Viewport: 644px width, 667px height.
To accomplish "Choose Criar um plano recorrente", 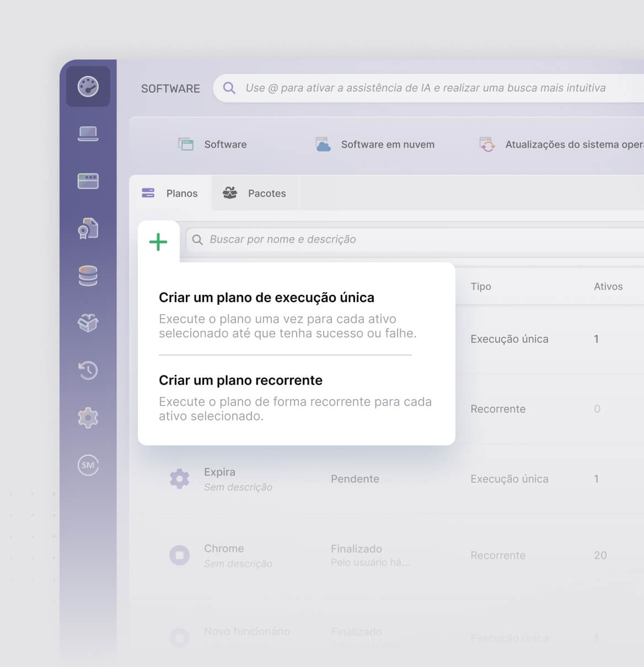I will (240, 380).
